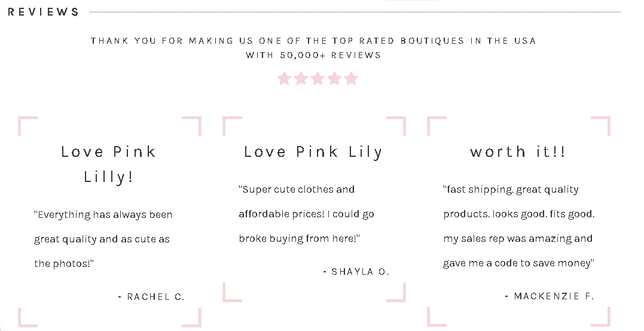Open the 'Love Pink Lilly!' review title
Image resolution: width=644 pixels, height=331 pixels.
point(109,164)
